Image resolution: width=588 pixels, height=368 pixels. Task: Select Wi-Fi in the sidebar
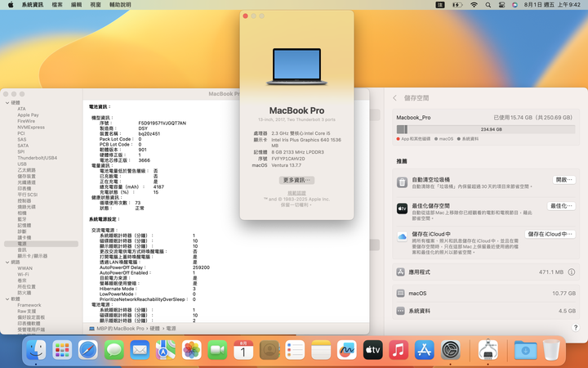click(23, 275)
